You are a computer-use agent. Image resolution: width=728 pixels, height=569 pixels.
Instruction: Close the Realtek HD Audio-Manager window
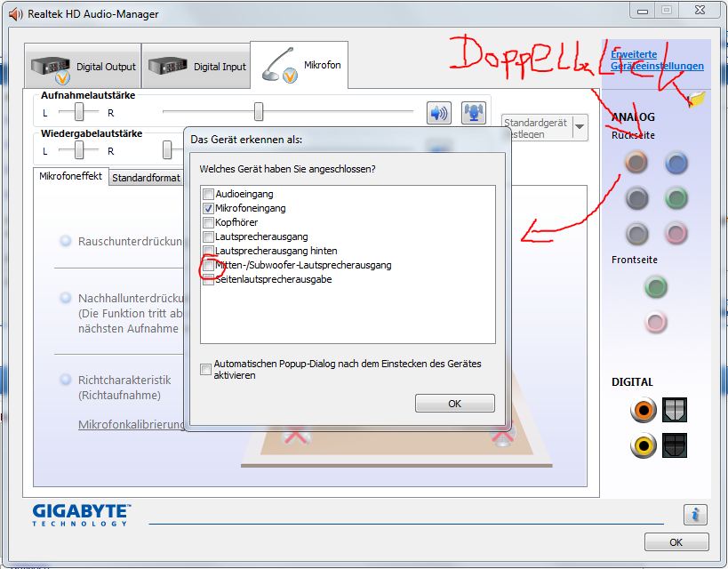[700, 10]
